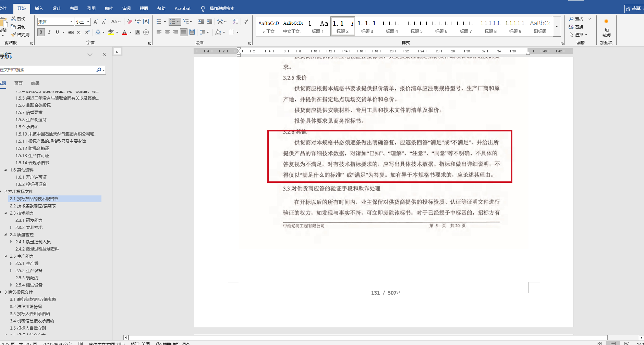The height and width of the screenshot is (345, 644).
Task: Switch to the 布局 ribbon tab
Action: tap(74, 9)
